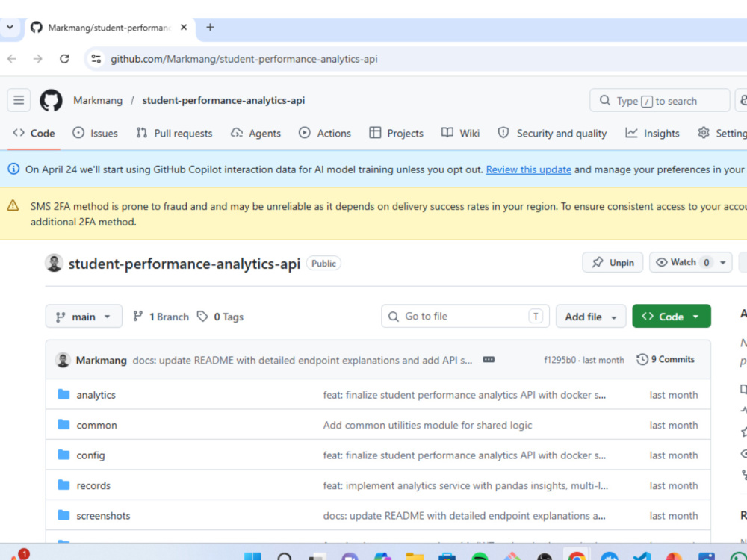
Task: Open commit message in config row
Action: 465,455
